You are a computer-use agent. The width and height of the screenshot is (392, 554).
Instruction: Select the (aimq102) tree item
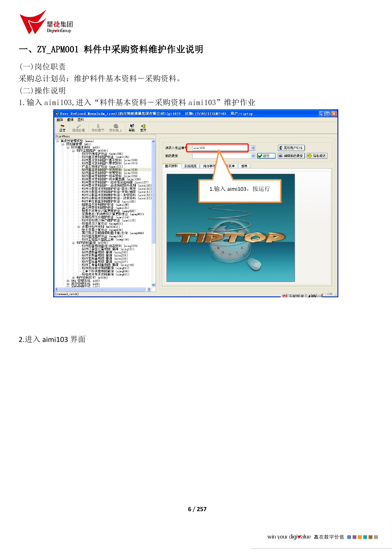click(x=110, y=245)
